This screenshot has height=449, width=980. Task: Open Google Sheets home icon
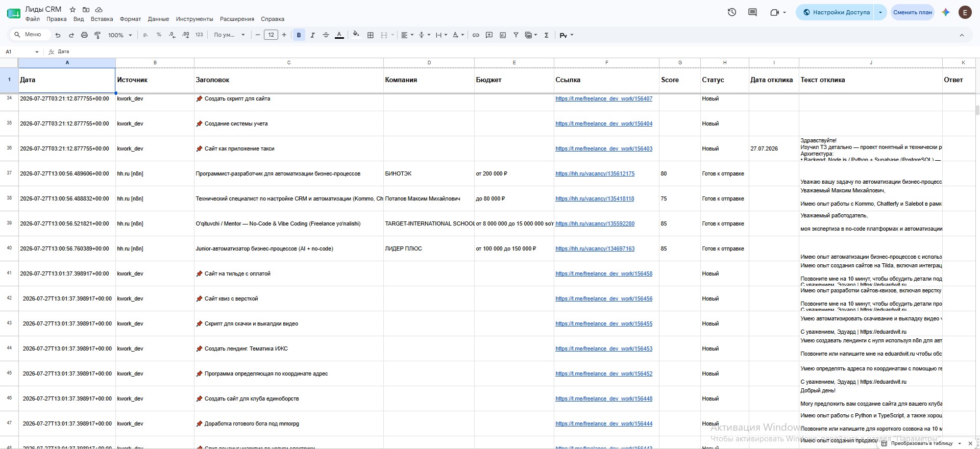tap(14, 13)
